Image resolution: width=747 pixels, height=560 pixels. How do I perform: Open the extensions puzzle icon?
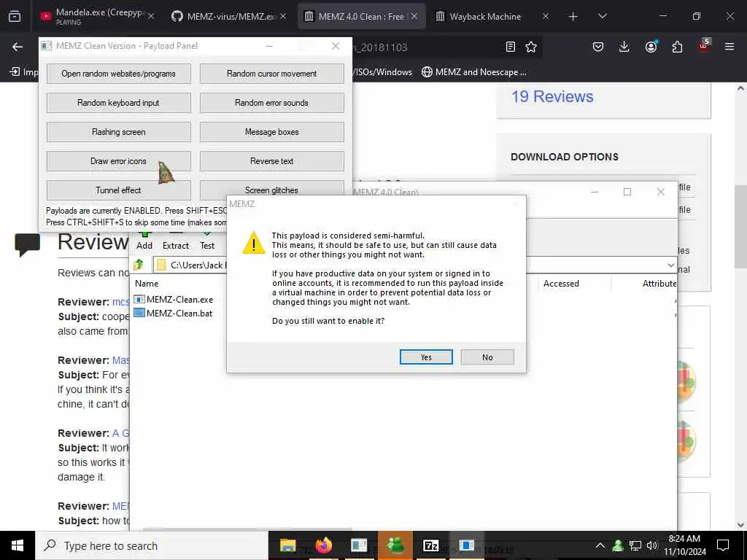(677, 47)
